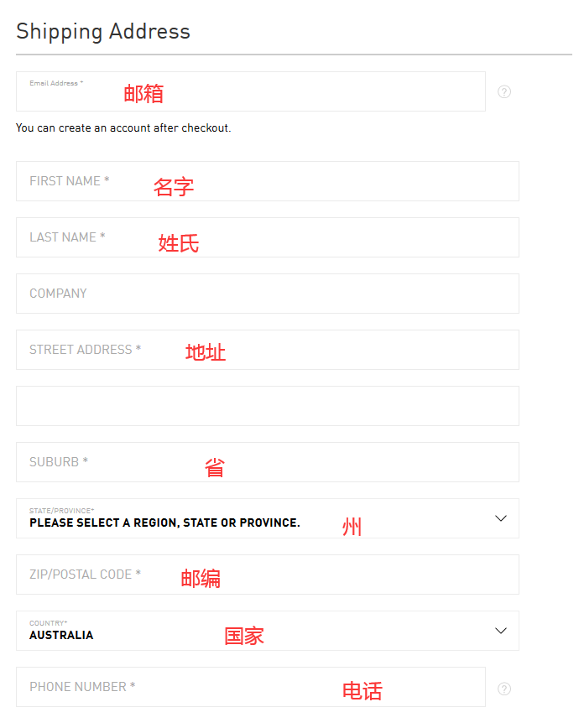Click the Country dropdown chevron arrow
This screenshot has height=728, width=579.
coord(501,631)
